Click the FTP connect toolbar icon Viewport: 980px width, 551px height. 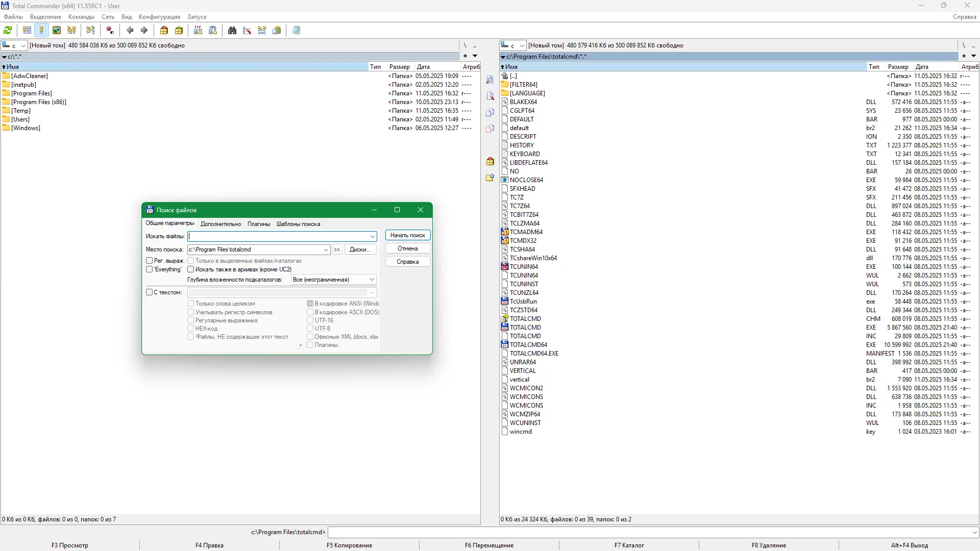(198, 31)
